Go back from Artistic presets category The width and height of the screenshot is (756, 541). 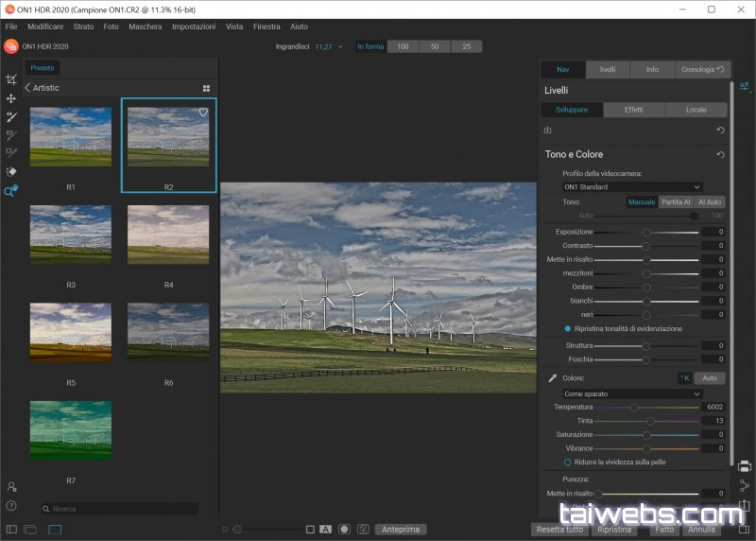(x=28, y=88)
